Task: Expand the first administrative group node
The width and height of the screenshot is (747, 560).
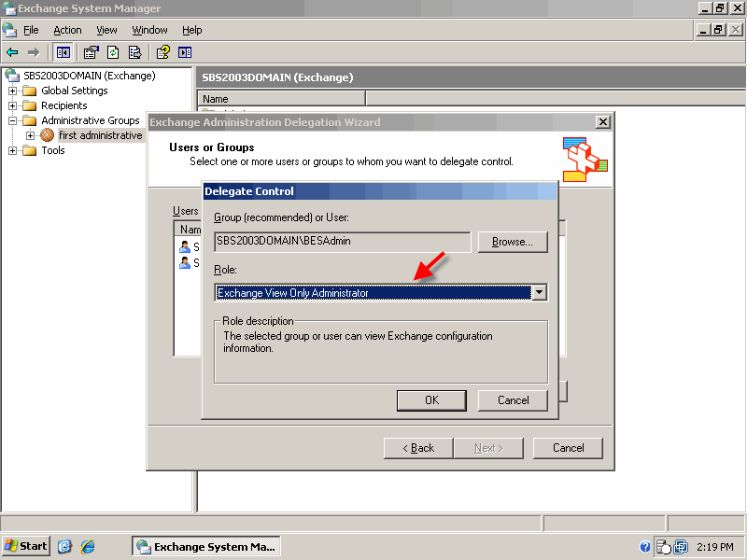Action: [x=31, y=135]
